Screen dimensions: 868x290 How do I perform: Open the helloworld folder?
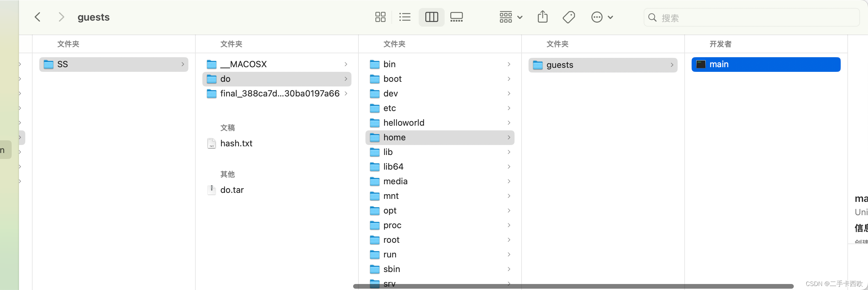point(440,123)
